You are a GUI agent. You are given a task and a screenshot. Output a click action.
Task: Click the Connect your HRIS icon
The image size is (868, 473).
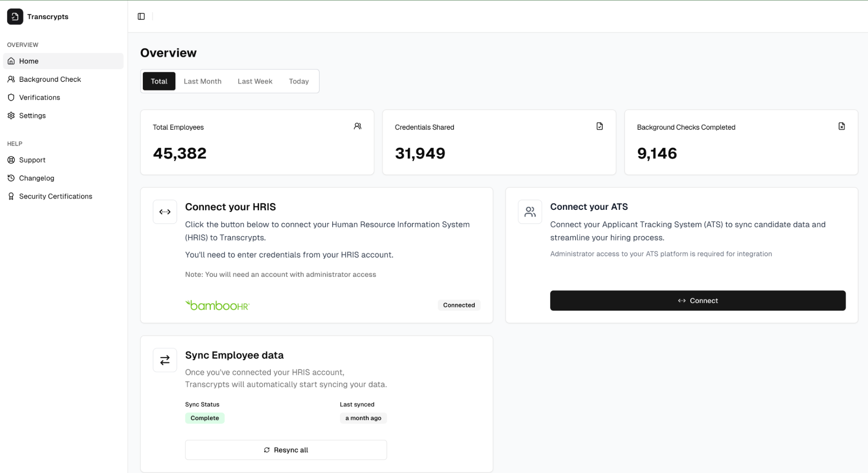click(165, 212)
